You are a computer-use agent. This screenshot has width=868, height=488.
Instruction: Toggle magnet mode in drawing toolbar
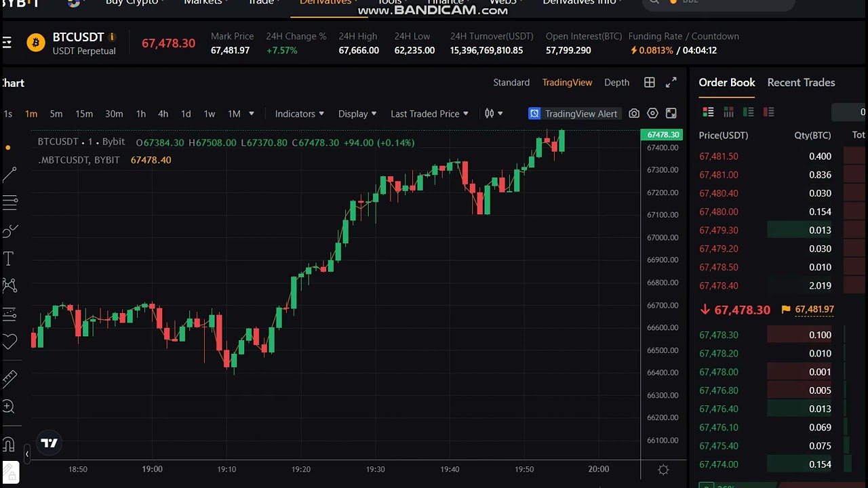8,445
